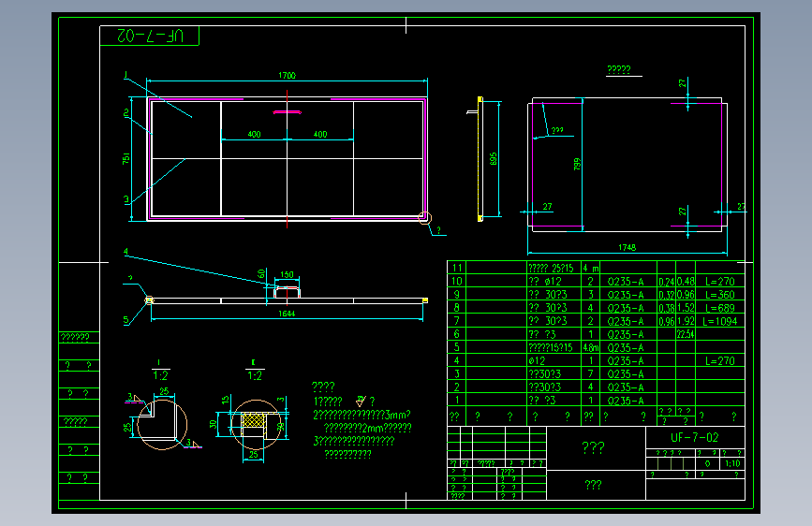Screen dimensions: 812x526
Task: Click the 15 dimension in detail II
Action: (x=226, y=400)
